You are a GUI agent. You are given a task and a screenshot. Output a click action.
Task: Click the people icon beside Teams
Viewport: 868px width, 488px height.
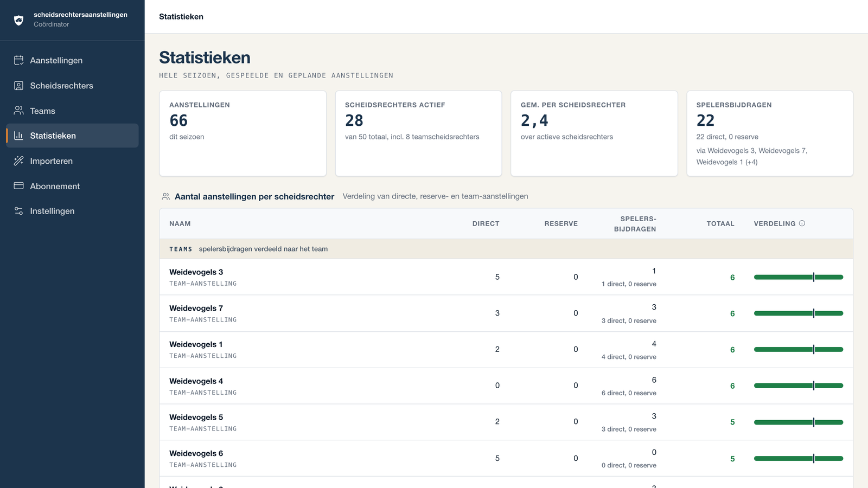click(18, 111)
